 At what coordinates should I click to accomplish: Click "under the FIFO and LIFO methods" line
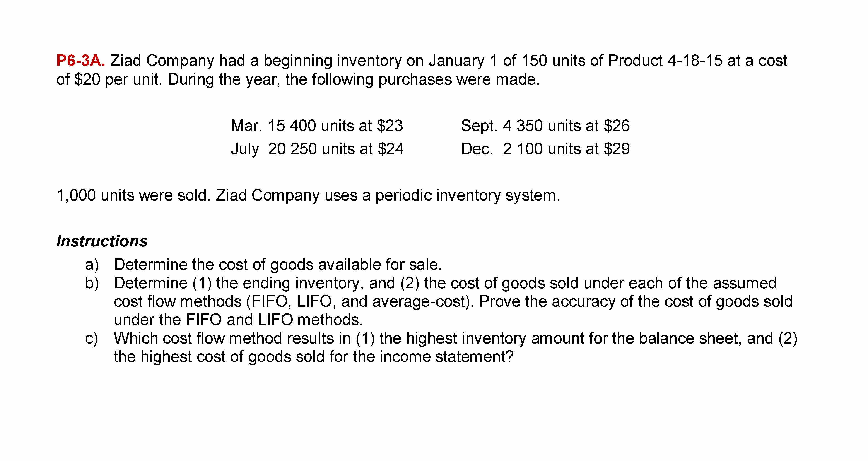(238, 320)
